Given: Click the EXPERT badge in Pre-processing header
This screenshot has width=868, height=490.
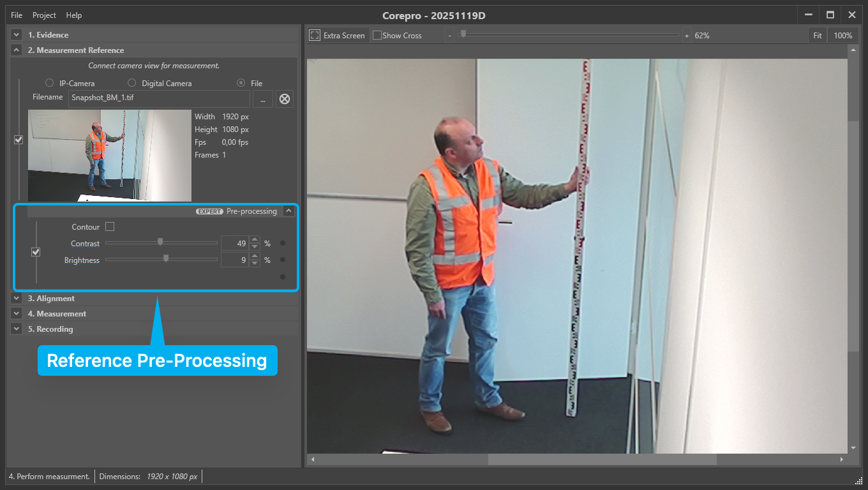Looking at the screenshot, I should (209, 211).
